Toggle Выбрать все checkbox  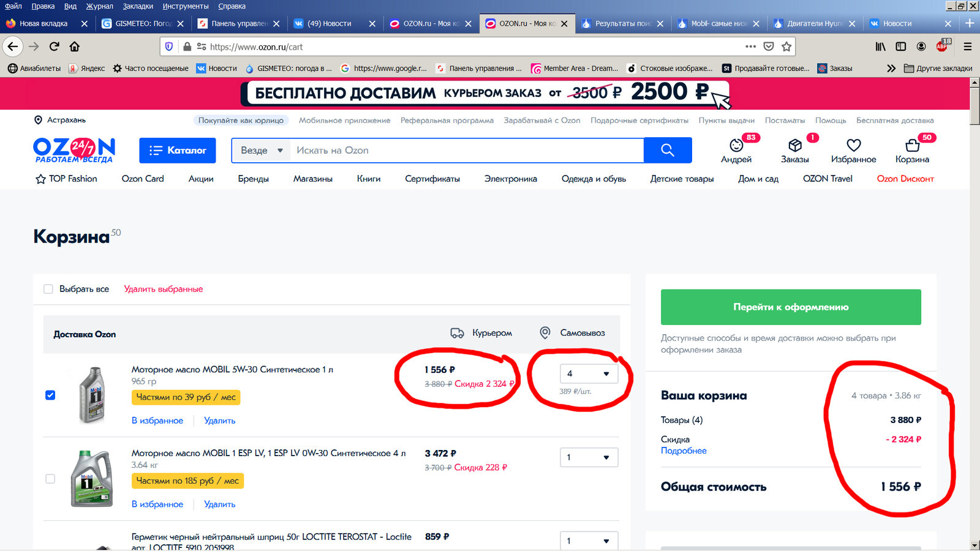pyautogui.click(x=48, y=289)
